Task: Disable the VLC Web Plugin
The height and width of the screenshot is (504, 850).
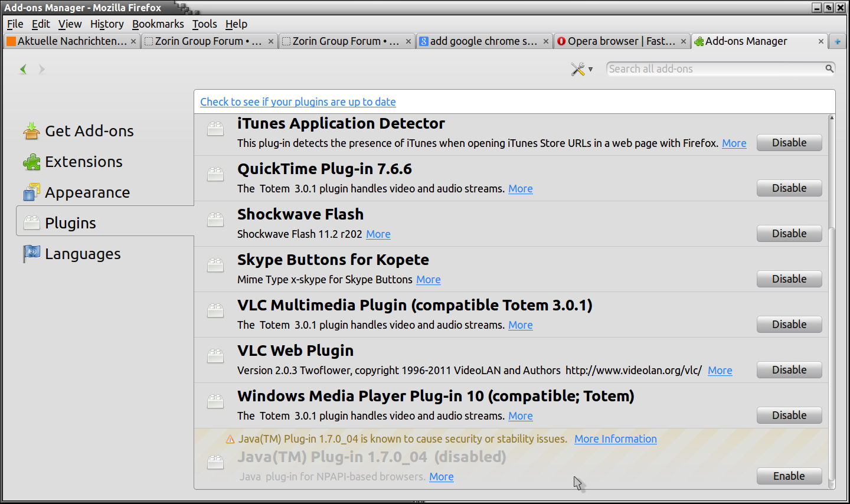Action: [789, 370]
